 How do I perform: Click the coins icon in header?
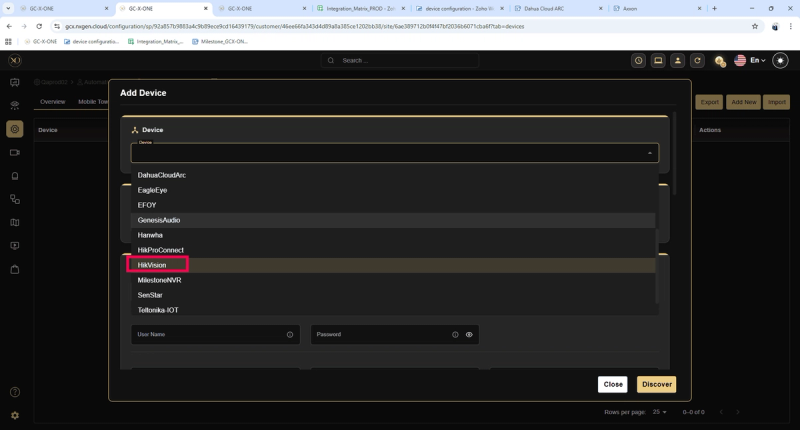point(719,61)
